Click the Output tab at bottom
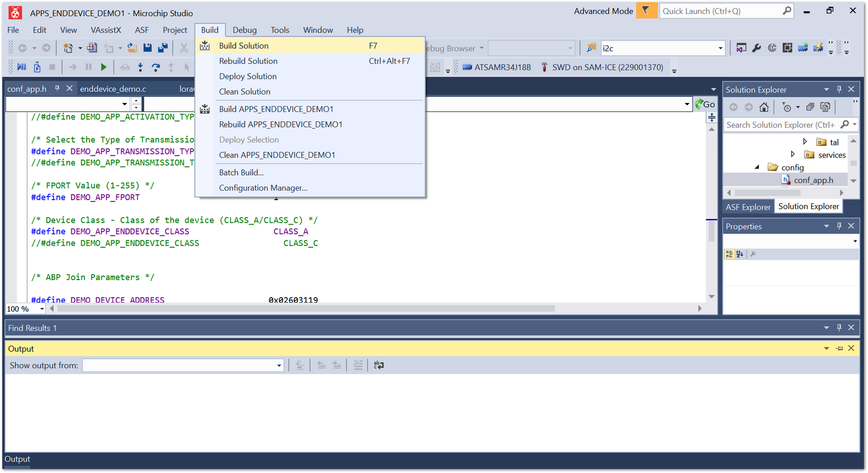The image size is (868, 473). pos(17,459)
